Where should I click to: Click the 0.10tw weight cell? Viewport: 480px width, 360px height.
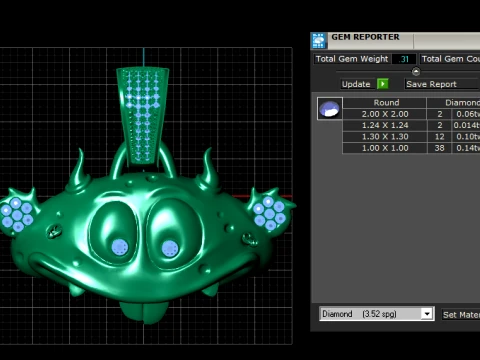pos(466,137)
